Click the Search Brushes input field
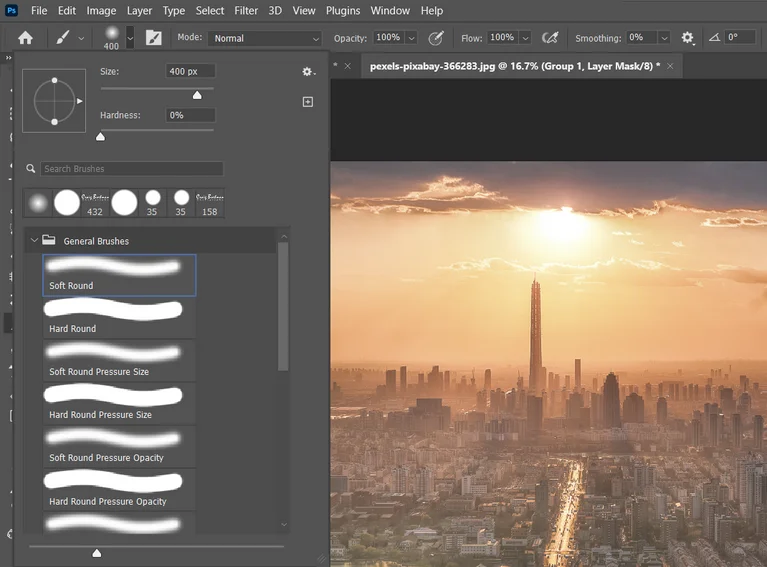This screenshot has width=767, height=567. (x=130, y=169)
